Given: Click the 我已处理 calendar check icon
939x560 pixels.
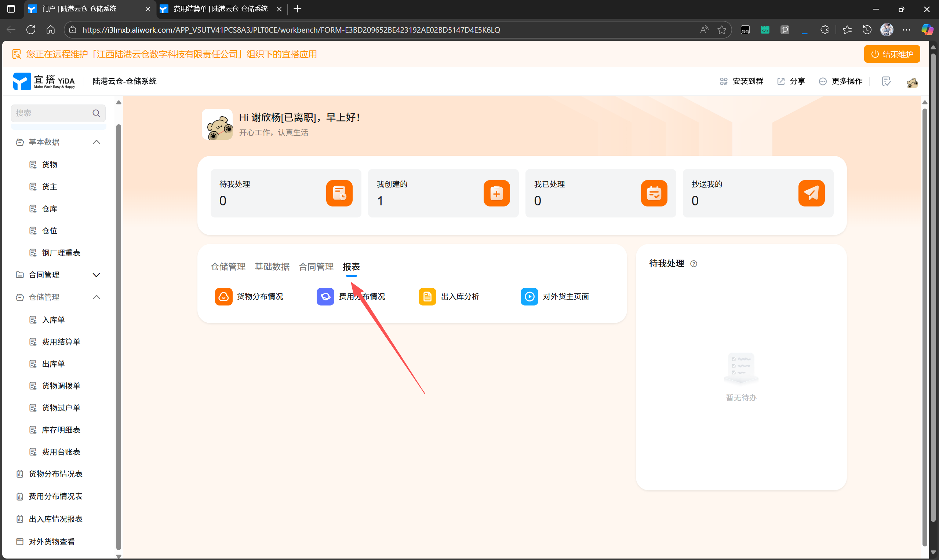Looking at the screenshot, I should [654, 193].
